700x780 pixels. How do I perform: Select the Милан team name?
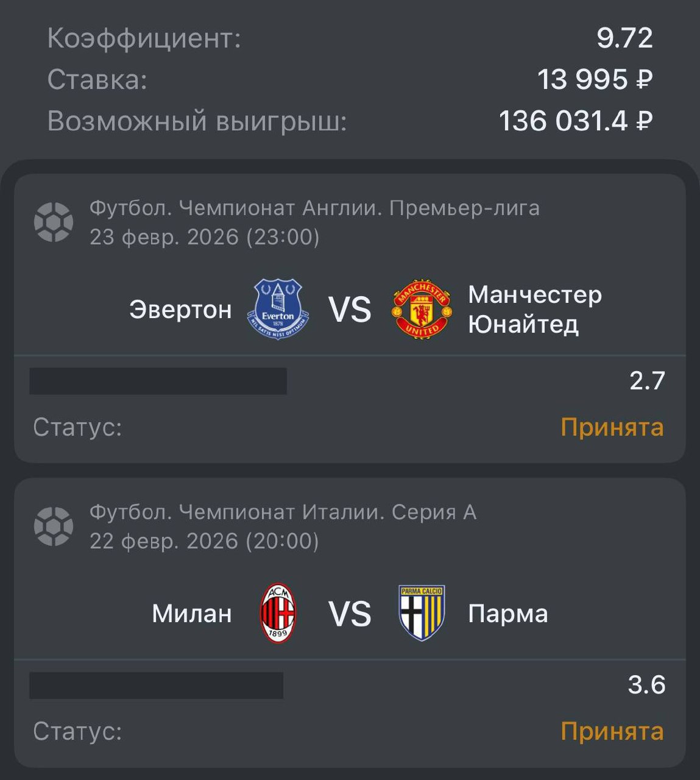point(191,614)
